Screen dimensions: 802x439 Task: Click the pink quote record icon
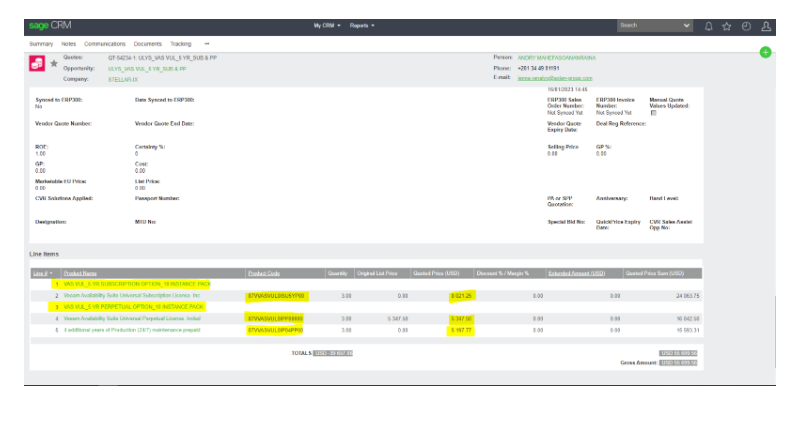37,63
